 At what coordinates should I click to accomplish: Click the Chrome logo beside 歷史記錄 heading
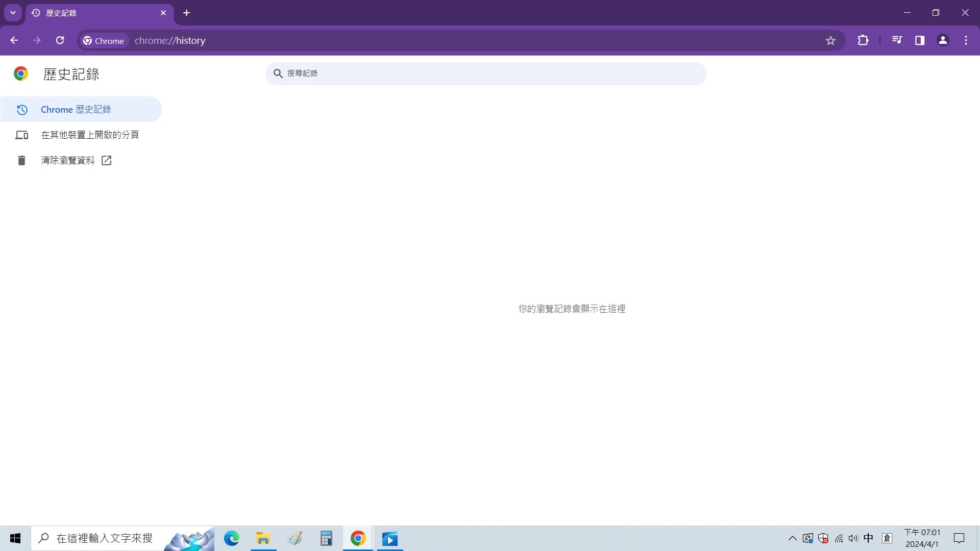21,73
